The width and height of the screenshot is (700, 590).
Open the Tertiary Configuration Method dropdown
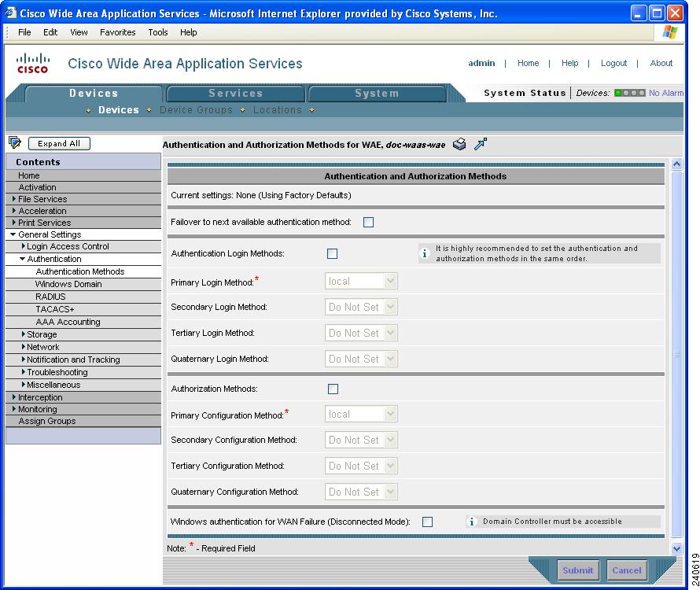(361, 466)
